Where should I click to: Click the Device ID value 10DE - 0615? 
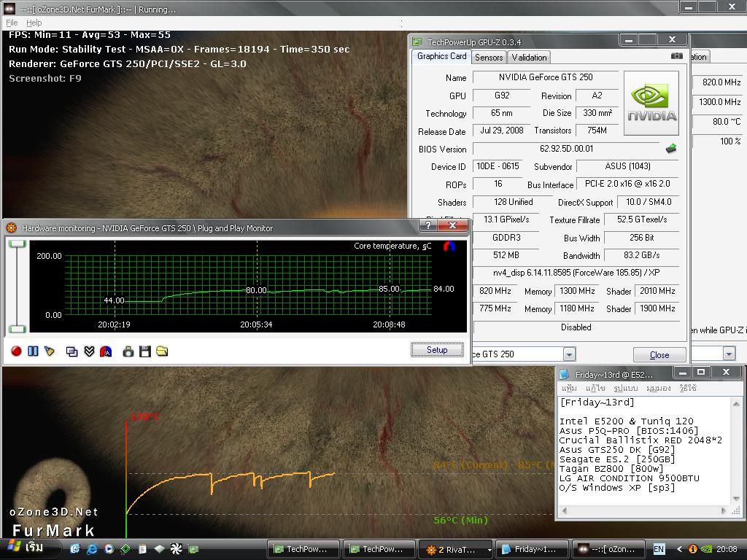click(498, 166)
